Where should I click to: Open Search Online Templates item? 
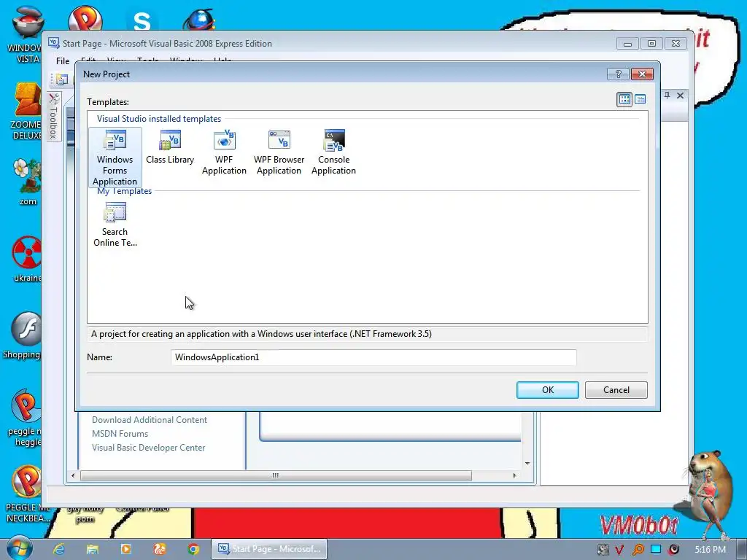tap(115, 225)
